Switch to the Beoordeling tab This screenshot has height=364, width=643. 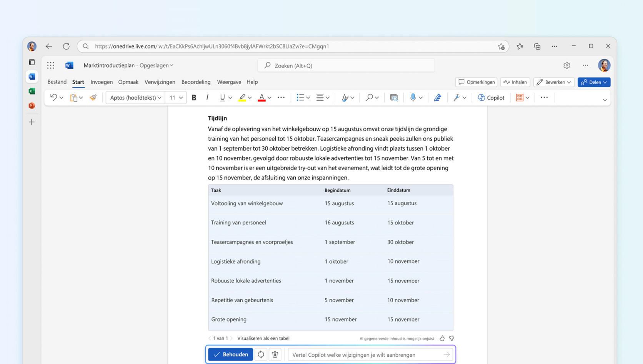tap(196, 82)
